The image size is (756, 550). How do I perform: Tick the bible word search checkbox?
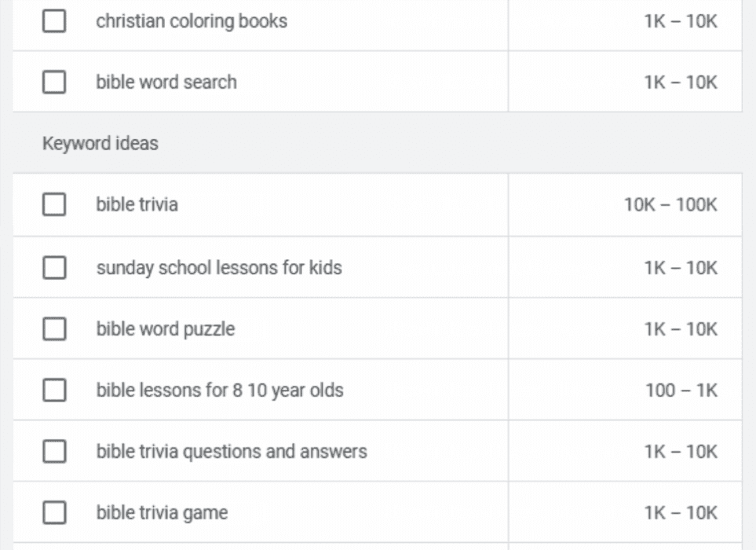click(x=54, y=82)
